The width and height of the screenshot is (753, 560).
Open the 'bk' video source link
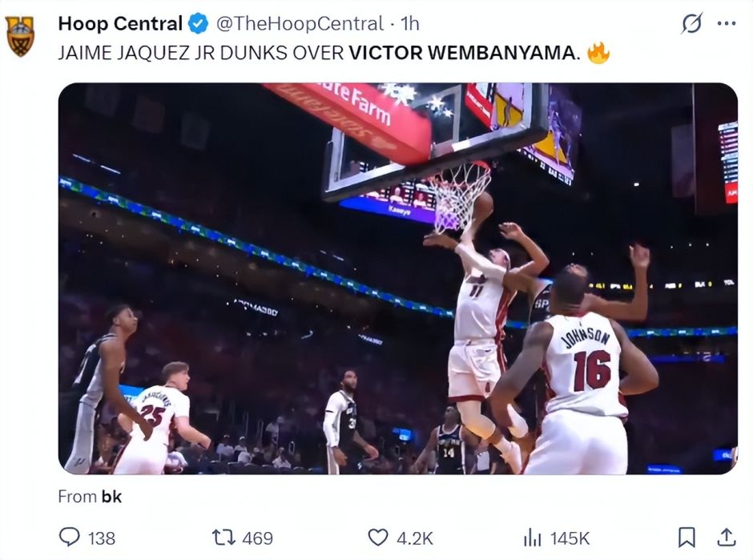[x=111, y=497]
